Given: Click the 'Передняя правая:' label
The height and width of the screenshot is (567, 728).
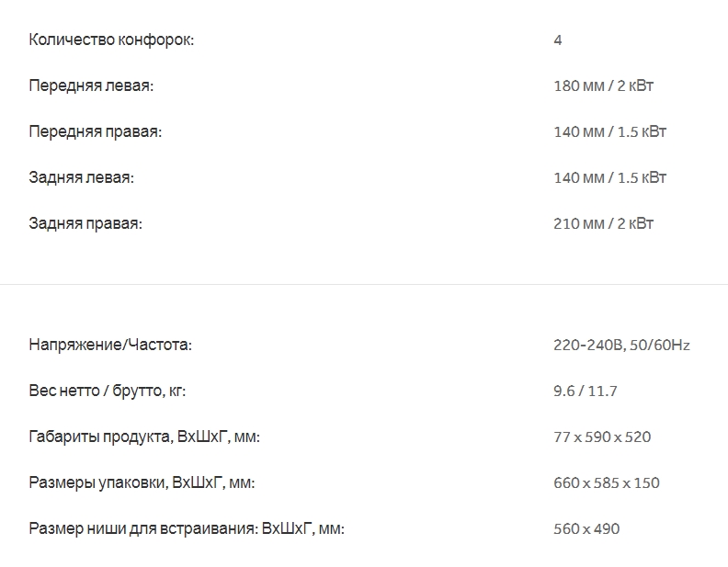Looking at the screenshot, I should click(x=95, y=131).
